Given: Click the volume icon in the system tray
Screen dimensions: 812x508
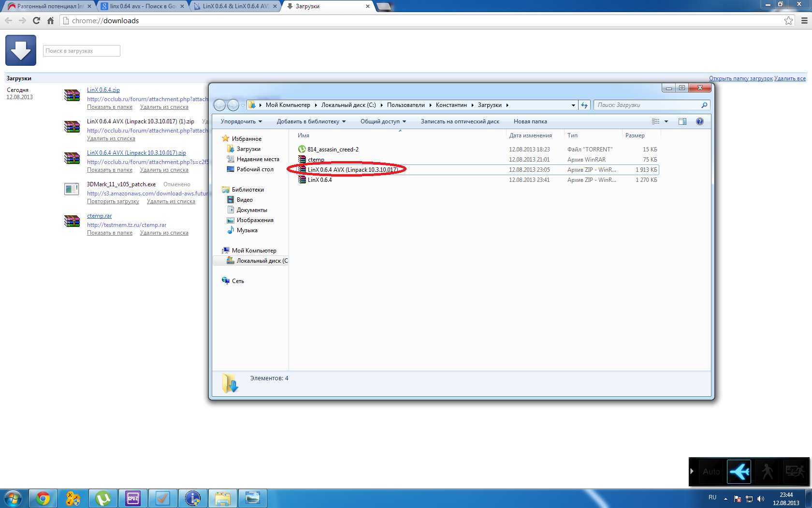Looking at the screenshot, I should click(761, 499).
